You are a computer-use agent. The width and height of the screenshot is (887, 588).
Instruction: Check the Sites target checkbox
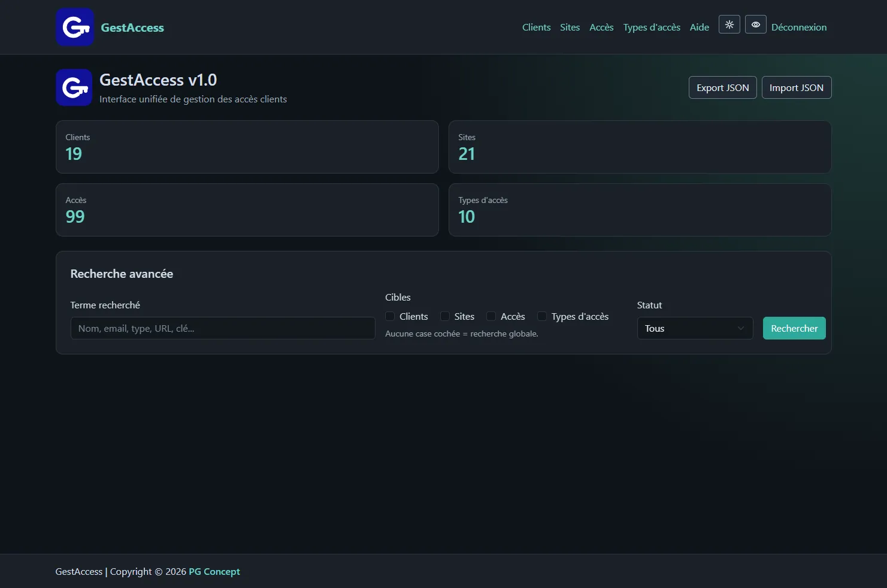(x=445, y=316)
